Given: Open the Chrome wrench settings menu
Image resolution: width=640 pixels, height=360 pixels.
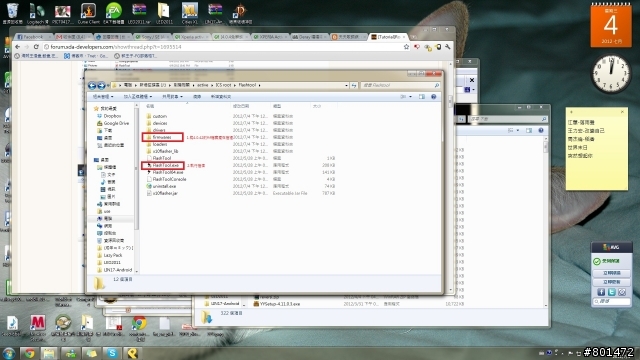Looking at the screenshot, I should [x=448, y=47].
